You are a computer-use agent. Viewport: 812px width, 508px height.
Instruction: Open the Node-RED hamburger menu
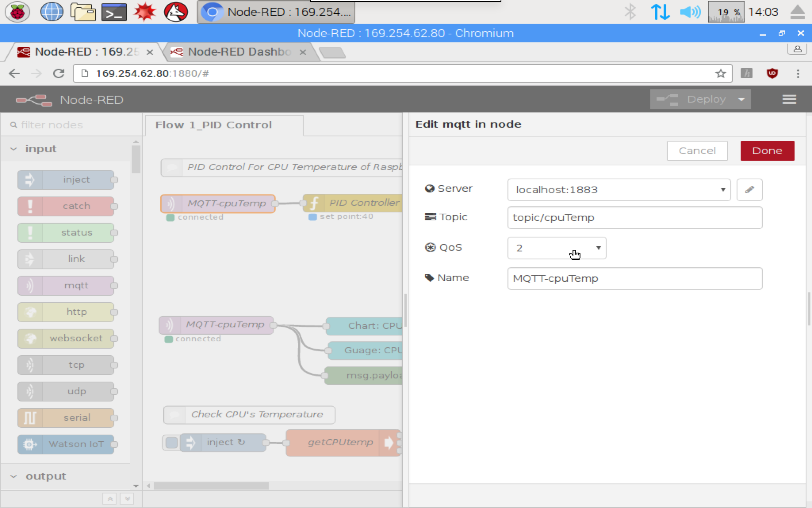coord(789,99)
